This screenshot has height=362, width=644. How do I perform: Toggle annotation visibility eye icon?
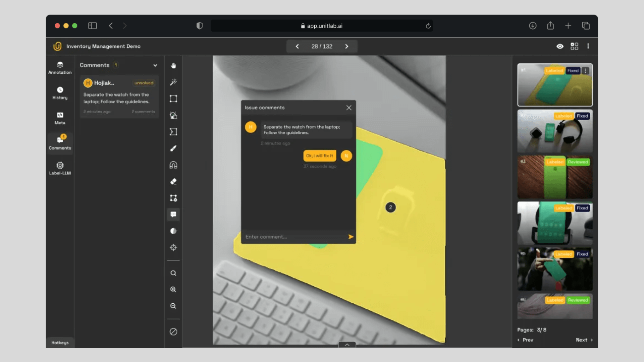(560, 46)
